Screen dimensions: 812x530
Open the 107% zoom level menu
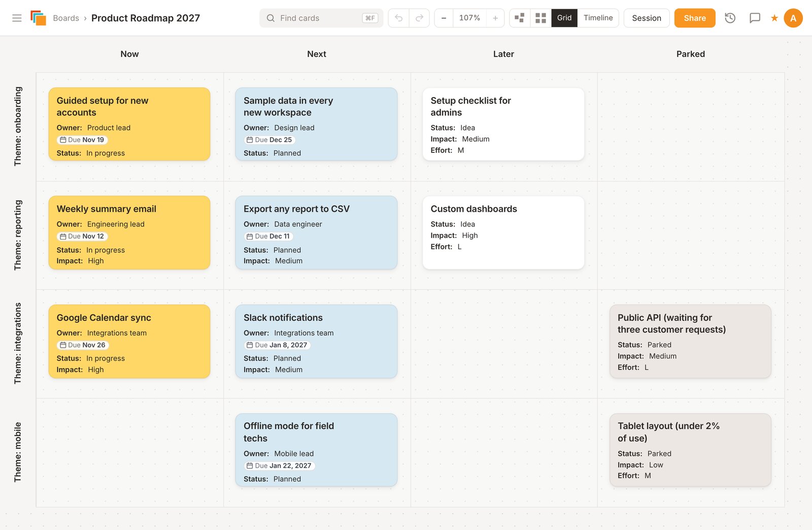point(469,18)
